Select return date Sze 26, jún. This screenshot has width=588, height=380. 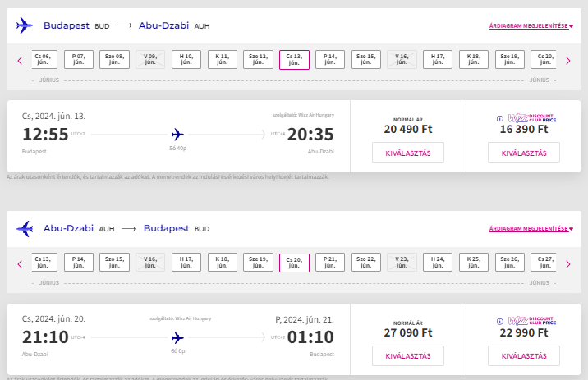pos(510,263)
